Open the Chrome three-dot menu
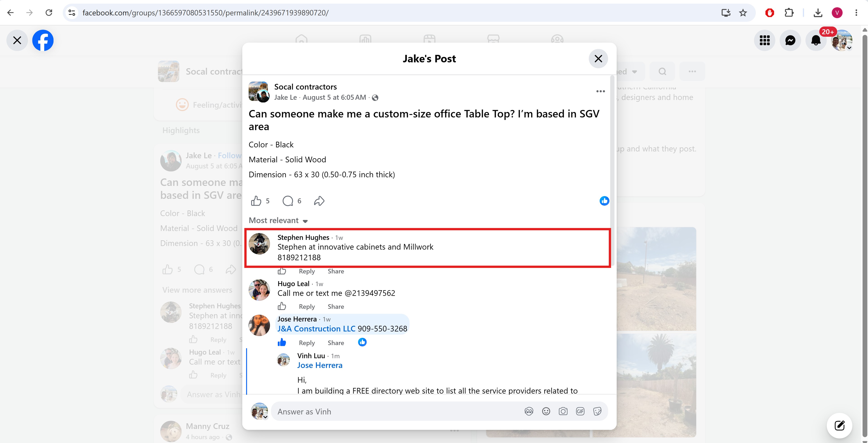 pyautogui.click(x=856, y=13)
